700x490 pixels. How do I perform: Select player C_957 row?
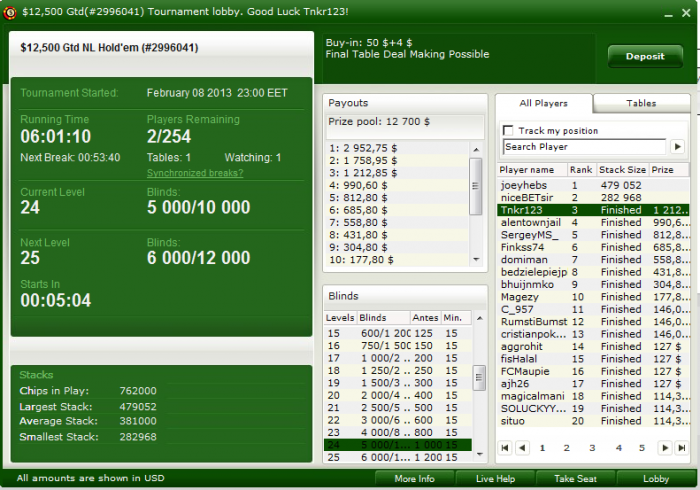pyautogui.click(x=593, y=310)
